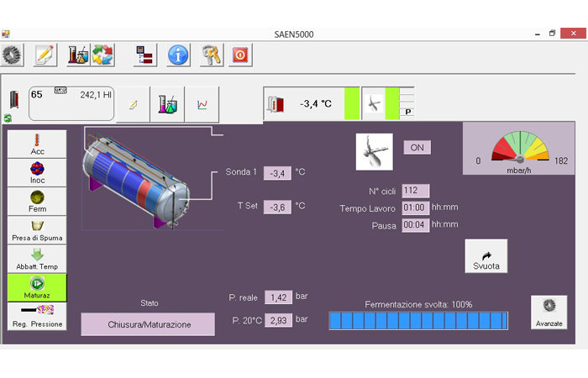This screenshot has width=588, height=378.
Task: Click the green agitator status indicator
Action: tap(392, 103)
